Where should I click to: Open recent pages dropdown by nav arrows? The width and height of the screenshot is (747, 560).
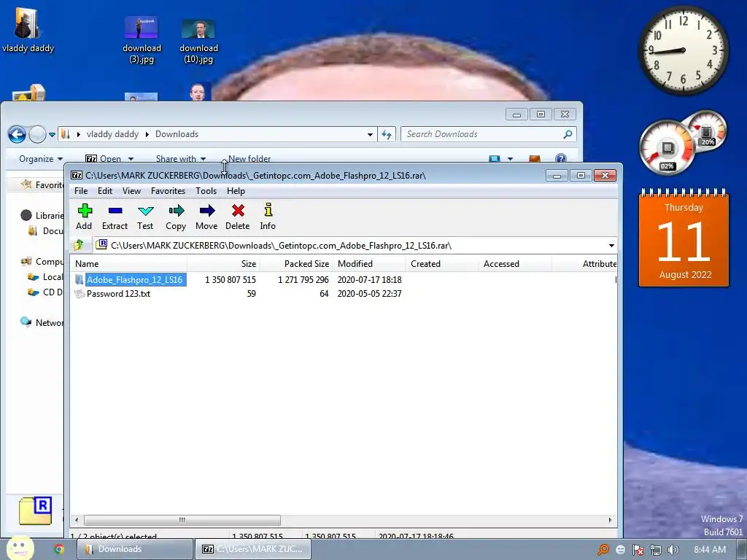point(52,135)
